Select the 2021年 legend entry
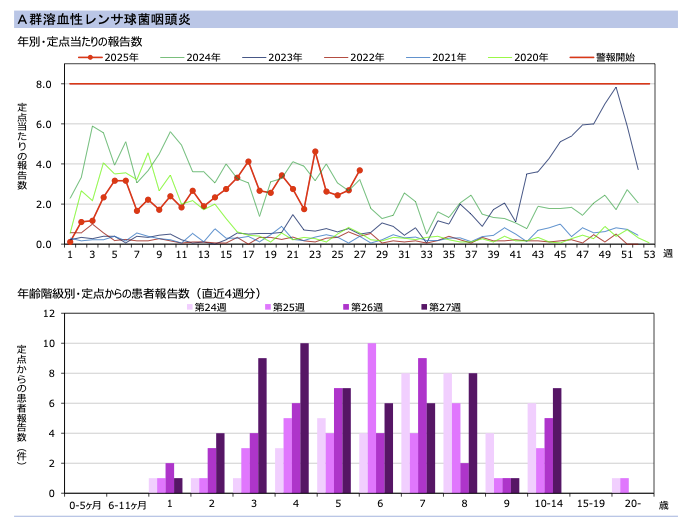 (437, 57)
